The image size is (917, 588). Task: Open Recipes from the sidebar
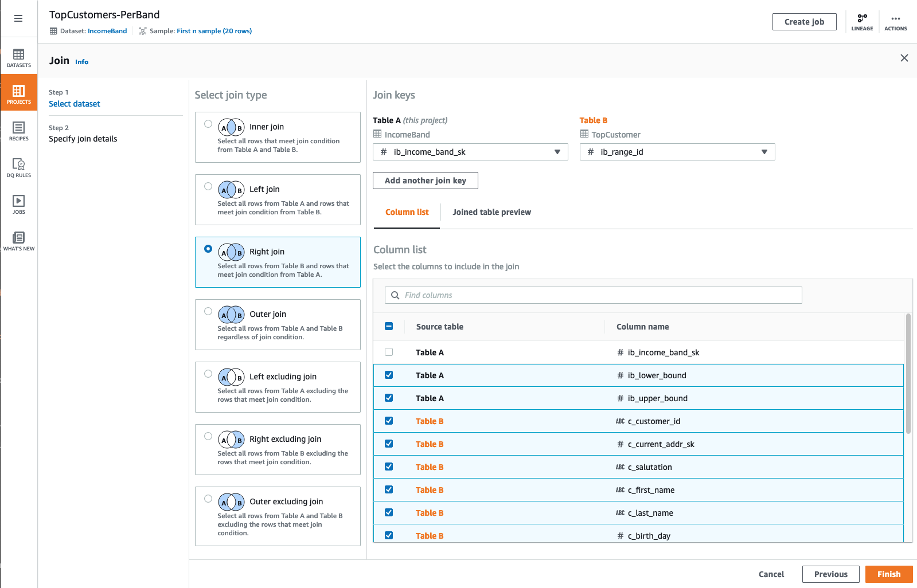point(19,131)
